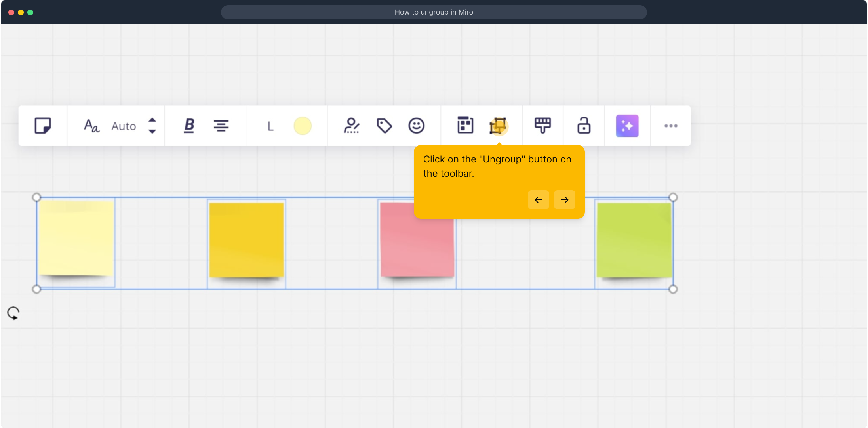Click the Ungroup button on the toolbar
868x428 pixels.
(498, 126)
